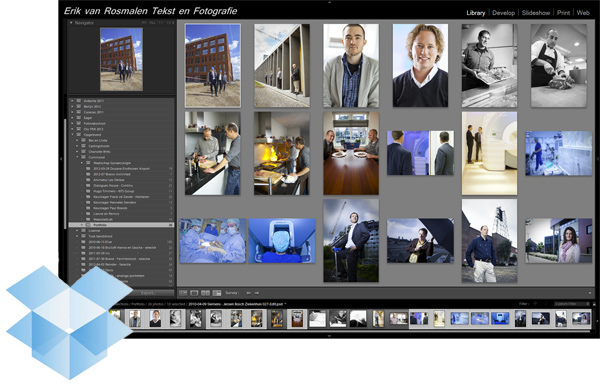Collapse the Commond collection set
The width and height of the screenshot is (600, 391).
click(77, 157)
